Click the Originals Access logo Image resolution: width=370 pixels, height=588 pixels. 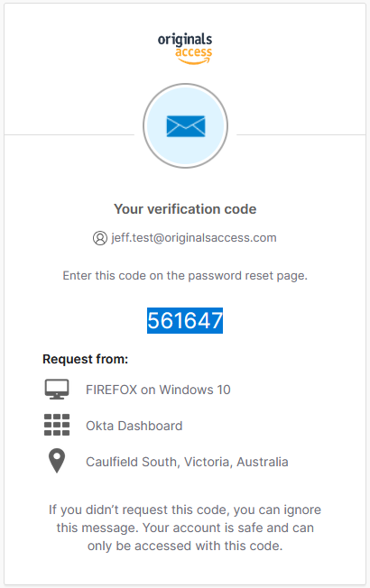click(x=185, y=49)
